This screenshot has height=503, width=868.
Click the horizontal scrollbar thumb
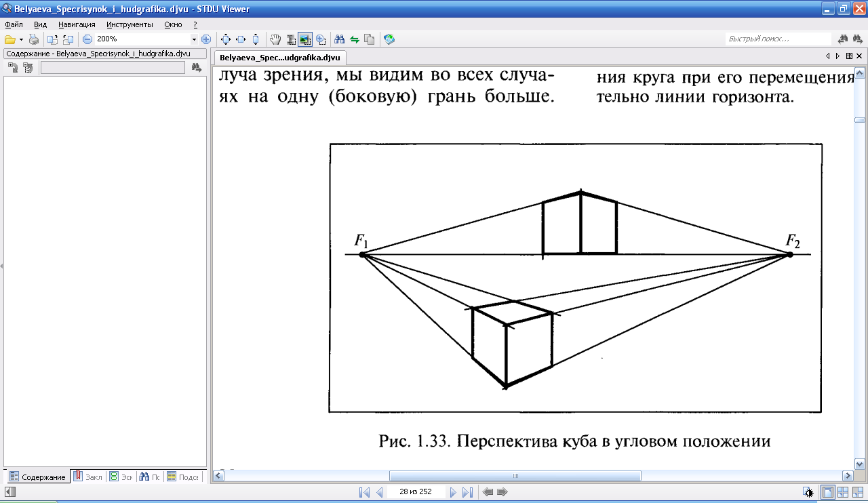pyautogui.click(x=515, y=476)
